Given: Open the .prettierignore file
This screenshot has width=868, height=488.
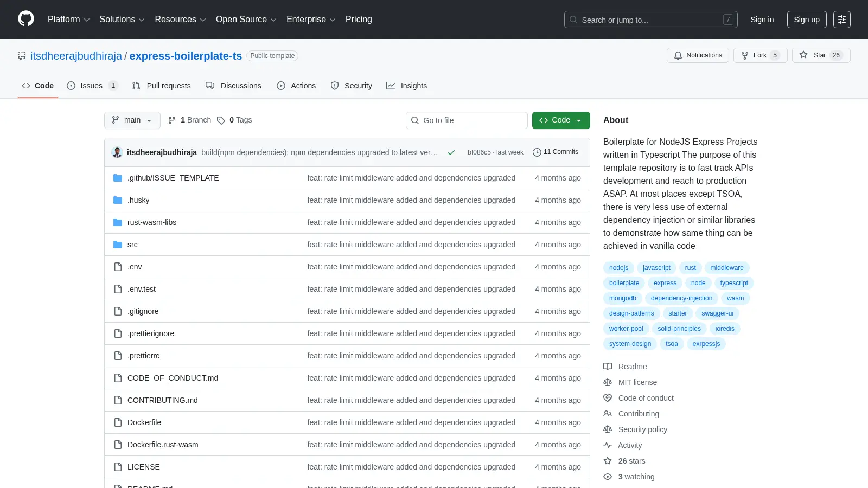Looking at the screenshot, I should coord(151,333).
